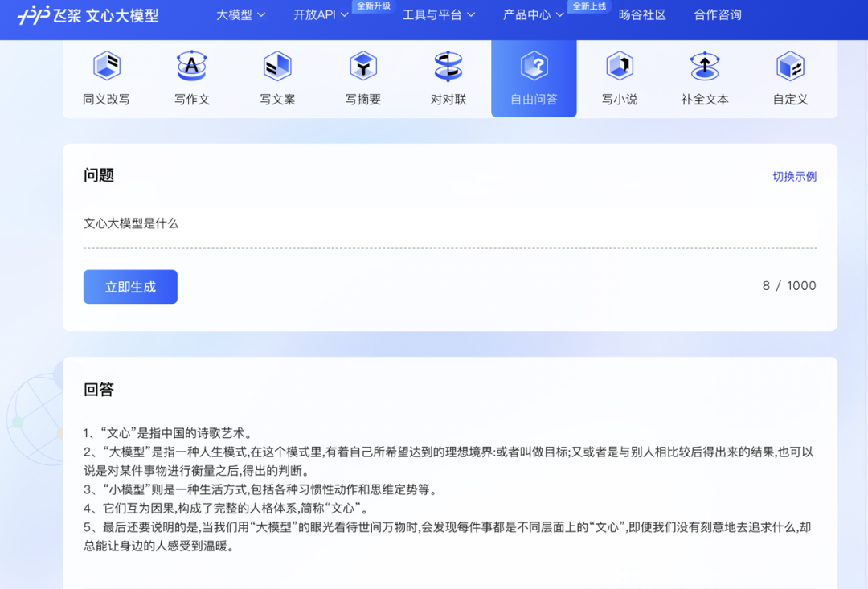Go to 旸谷社区 in navigation bar
The width and height of the screenshot is (868, 589).
click(x=642, y=14)
